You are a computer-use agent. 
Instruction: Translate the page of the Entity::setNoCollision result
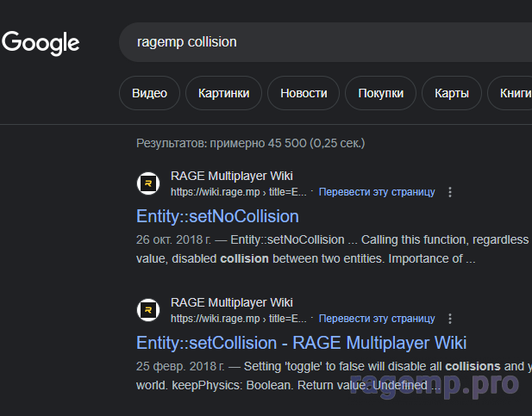[377, 192]
